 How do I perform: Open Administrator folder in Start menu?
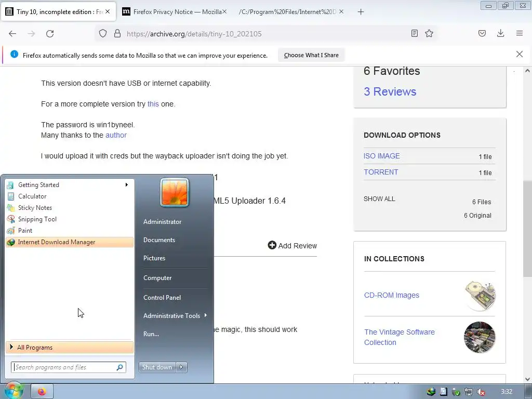click(x=162, y=221)
